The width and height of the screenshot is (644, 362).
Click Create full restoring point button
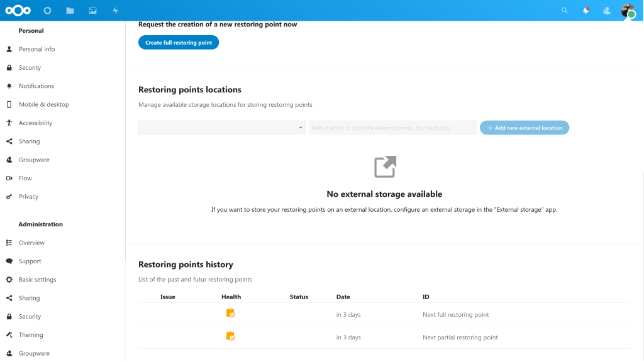coord(179,43)
